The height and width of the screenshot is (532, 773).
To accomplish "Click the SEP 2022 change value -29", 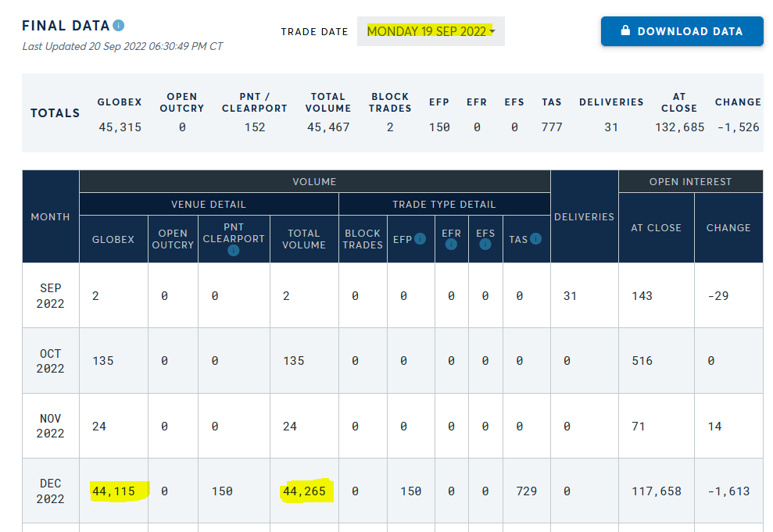I will [718, 296].
